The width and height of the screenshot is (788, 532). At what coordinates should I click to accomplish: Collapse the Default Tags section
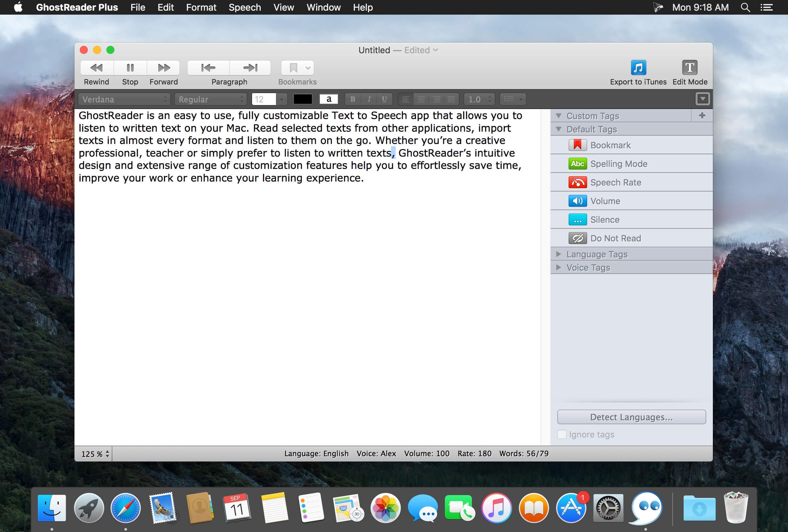tap(559, 129)
